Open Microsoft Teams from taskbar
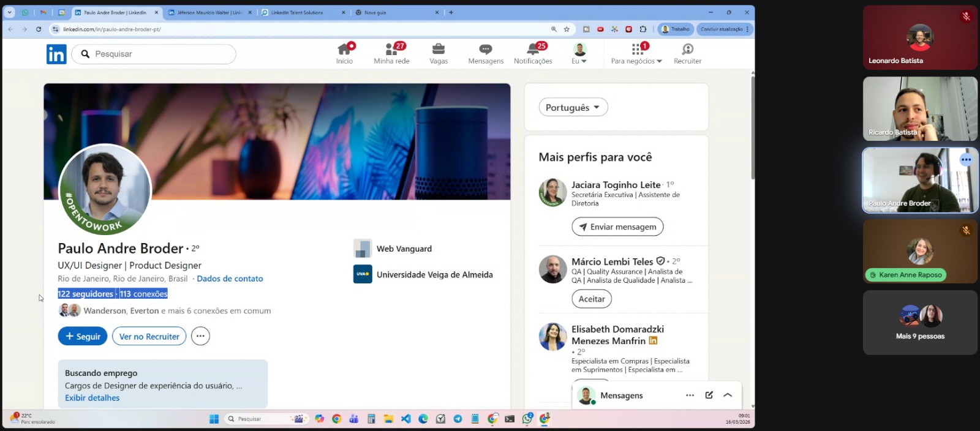The image size is (980, 431). [x=353, y=419]
